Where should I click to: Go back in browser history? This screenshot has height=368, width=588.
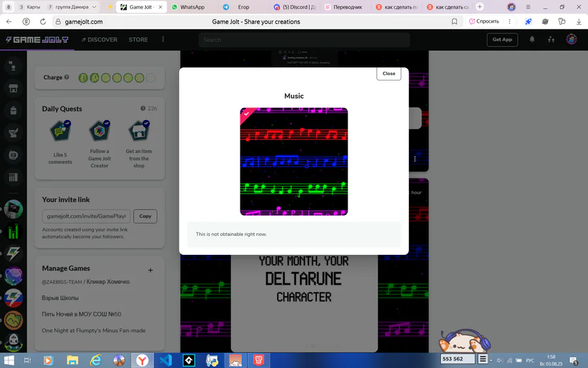coord(9,22)
